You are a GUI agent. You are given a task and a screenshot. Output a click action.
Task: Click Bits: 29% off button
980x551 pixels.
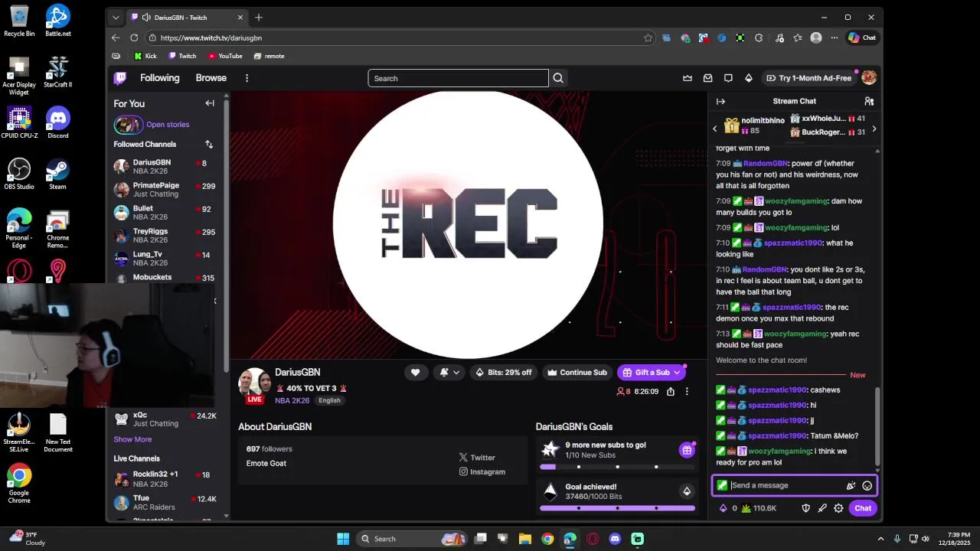pos(503,373)
